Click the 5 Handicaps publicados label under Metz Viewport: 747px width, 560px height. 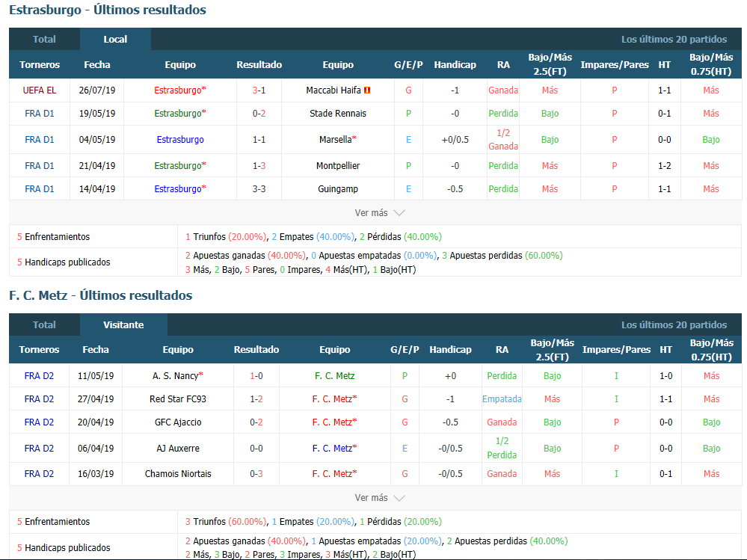64,547
